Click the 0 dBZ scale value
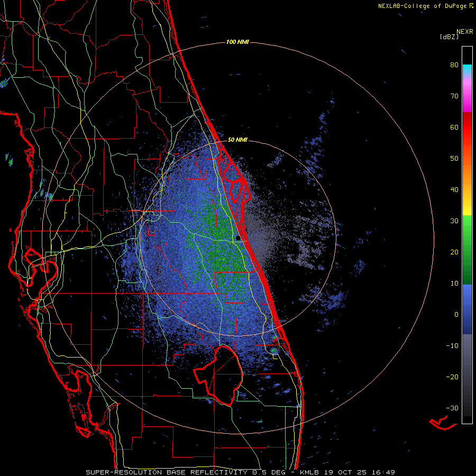This screenshot has height=476, width=476. coord(456,315)
